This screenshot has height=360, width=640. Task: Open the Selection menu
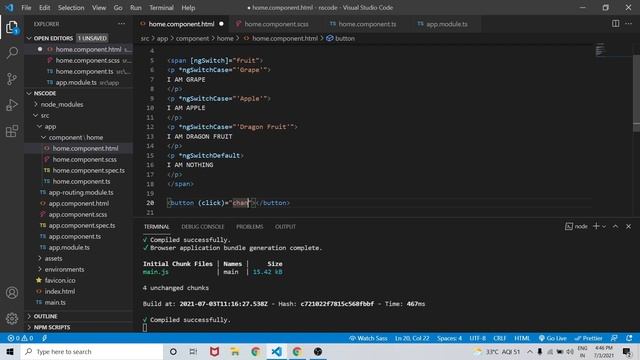coord(71,7)
